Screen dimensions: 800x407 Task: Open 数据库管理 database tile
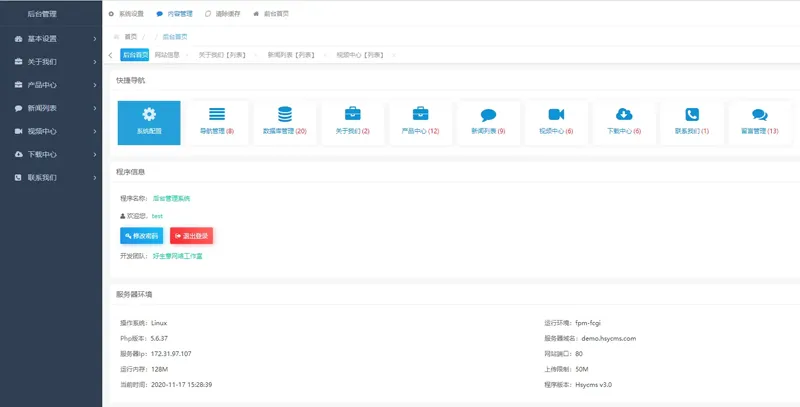(285, 122)
